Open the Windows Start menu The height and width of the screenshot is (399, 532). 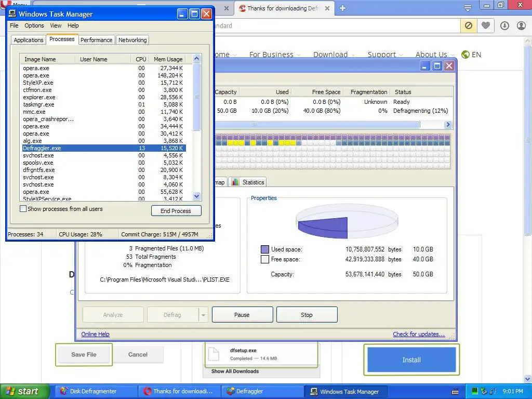point(24,391)
